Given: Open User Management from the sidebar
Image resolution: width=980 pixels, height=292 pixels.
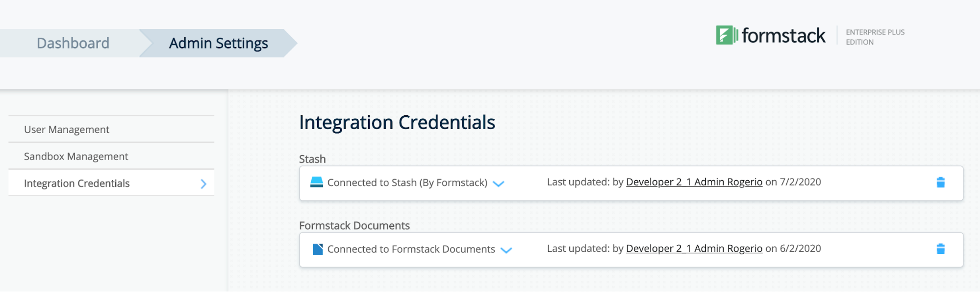Looking at the screenshot, I should [x=66, y=129].
